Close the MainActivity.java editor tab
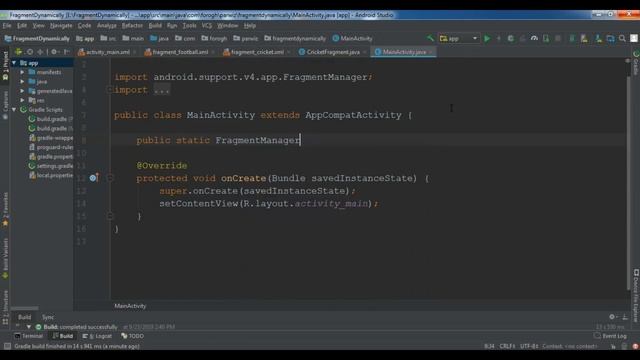The image size is (640, 360). [430, 52]
